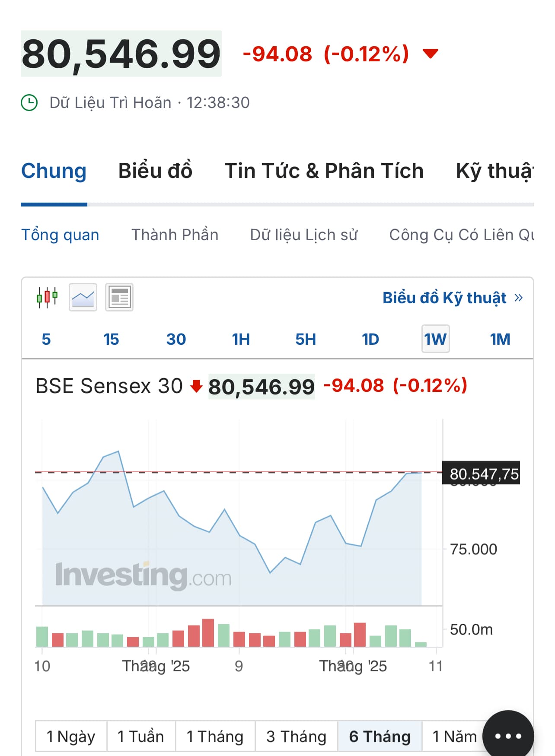Click the tallest red volume bar
This screenshot has height=756, width=555.
208,633
